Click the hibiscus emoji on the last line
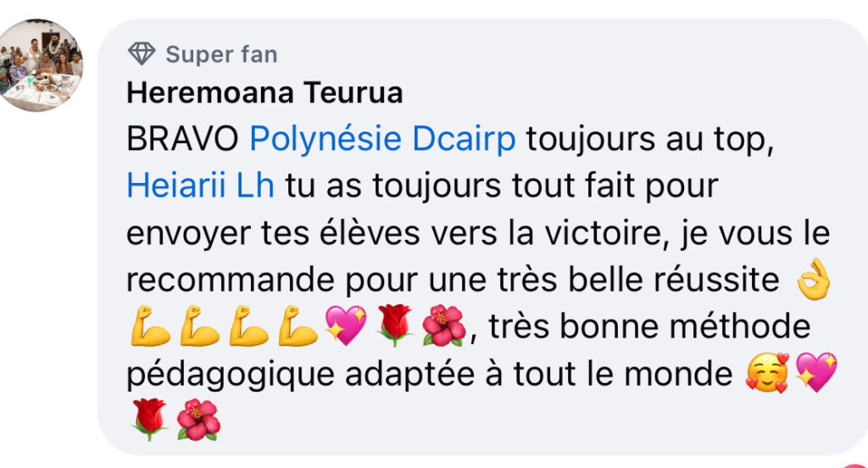 (x=198, y=420)
